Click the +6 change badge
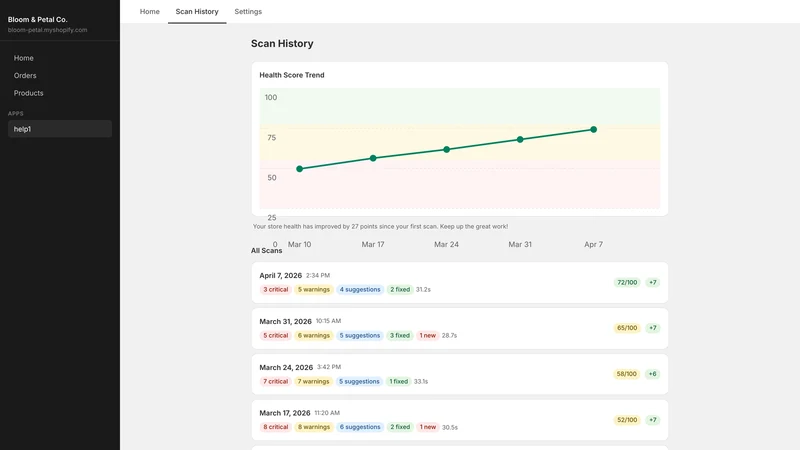Screen dimensions: 800x450 (653, 374)
